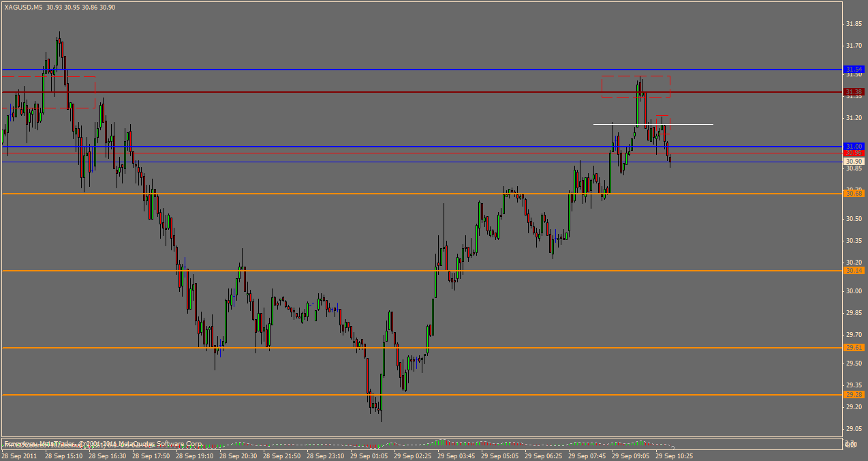This screenshot has height=461, width=868.
Task: Click the 31.85 price scale value
Action: point(854,24)
